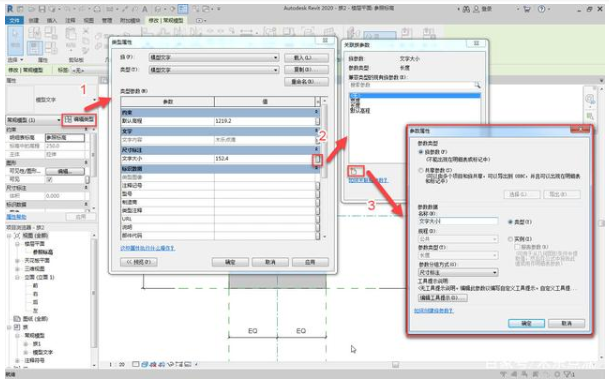The image size is (609, 383).
Task: Click the 重命名 button in type properties
Action: (306, 82)
